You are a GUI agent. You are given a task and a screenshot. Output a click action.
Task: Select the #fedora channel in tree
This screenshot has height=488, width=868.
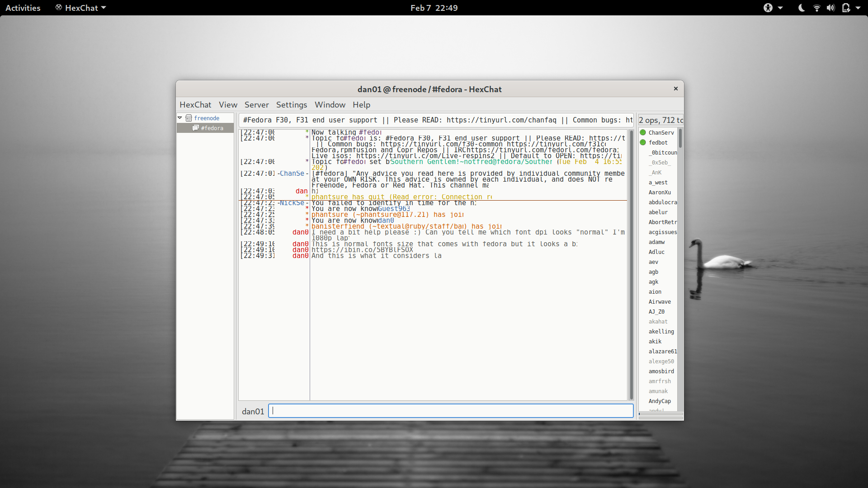[205, 128]
